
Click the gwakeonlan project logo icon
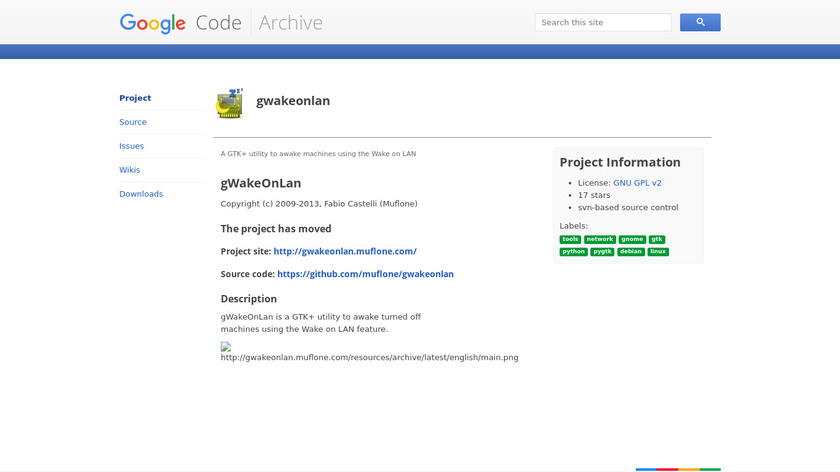pos(230,103)
